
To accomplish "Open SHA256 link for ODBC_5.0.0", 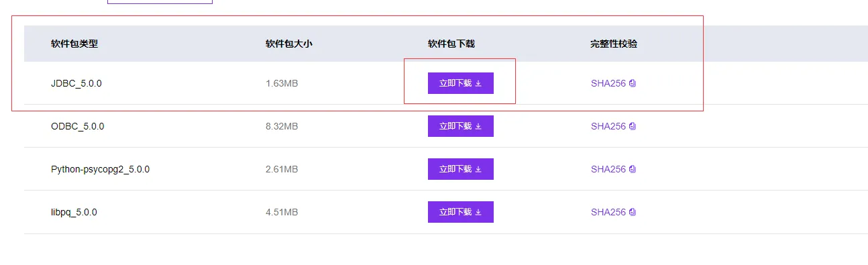I will pos(608,127).
